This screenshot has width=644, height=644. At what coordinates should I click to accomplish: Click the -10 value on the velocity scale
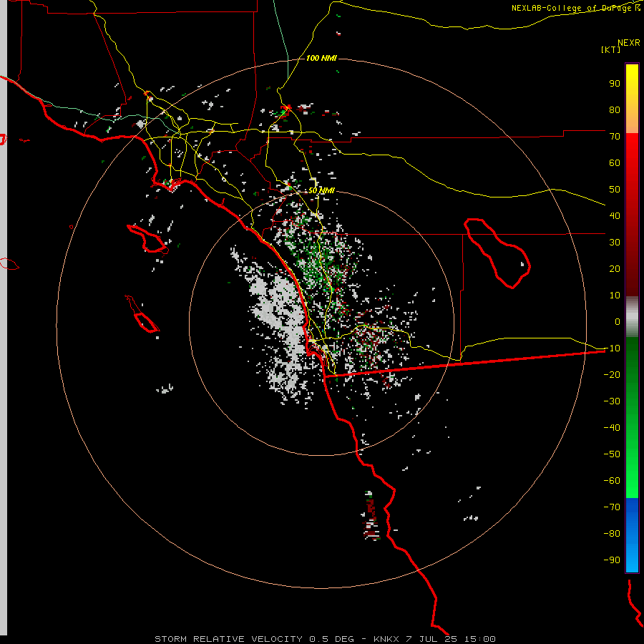pyautogui.click(x=612, y=348)
